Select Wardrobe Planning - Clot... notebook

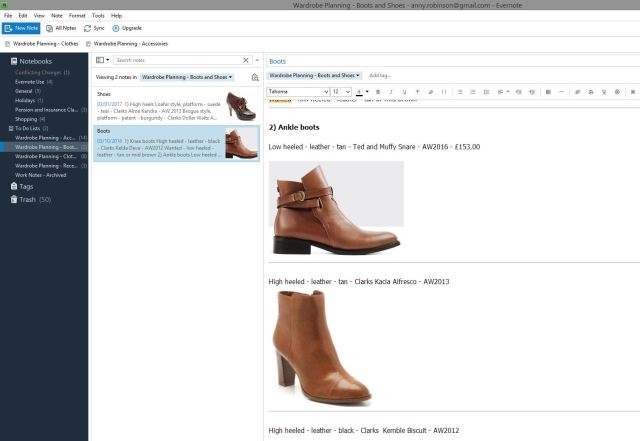tap(51, 156)
